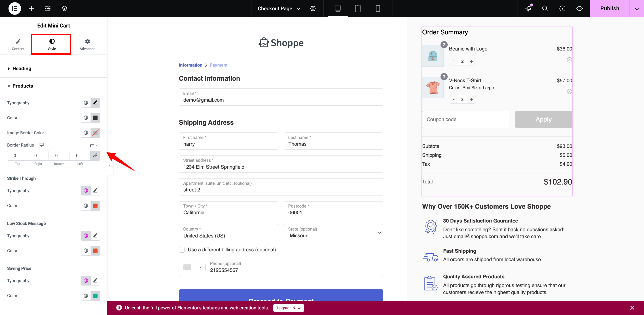Screen dimensions: 644x315
Task: Decrease V-Neck T-Shirt quantity
Action: pyautogui.click(x=453, y=99)
